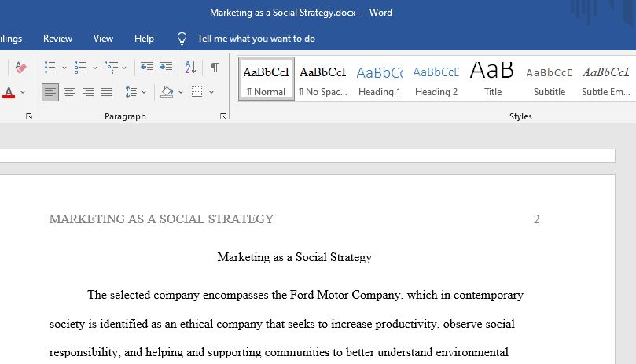Open the Font dialog launcher

29,116
